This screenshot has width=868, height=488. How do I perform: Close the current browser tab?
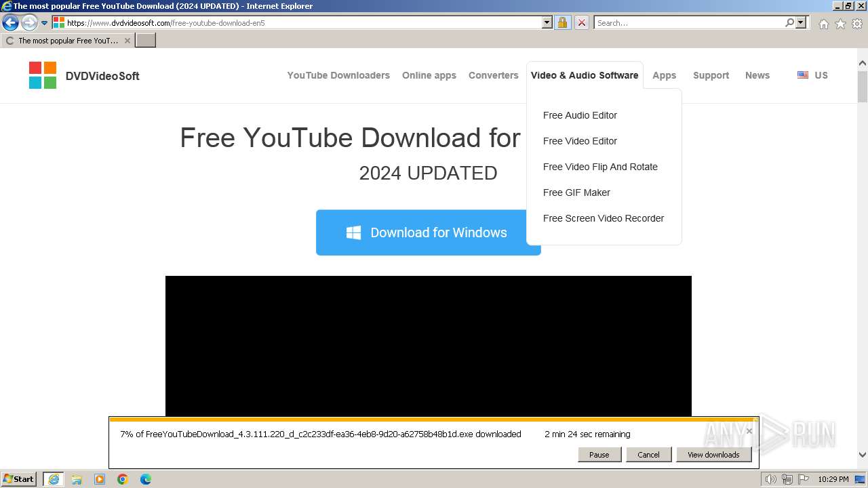[x=127, y=41]
